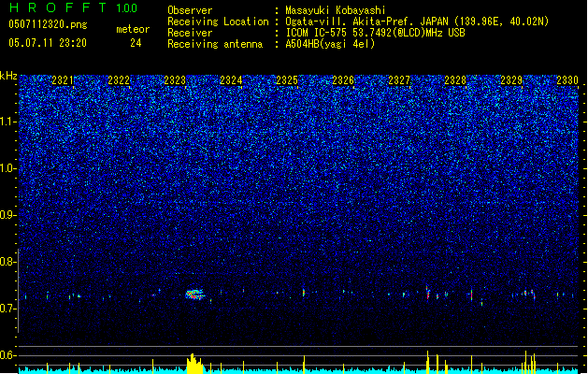Click the ICOM IC-575 receiver text
588x374 pixels.
375,33
